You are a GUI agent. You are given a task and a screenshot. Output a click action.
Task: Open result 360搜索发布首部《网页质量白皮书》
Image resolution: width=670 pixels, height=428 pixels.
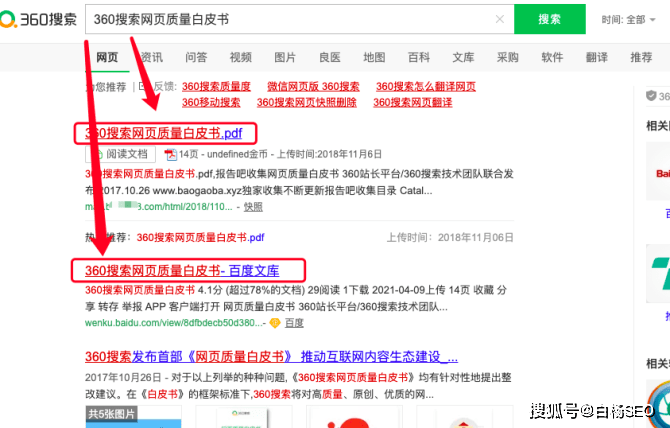271,357
